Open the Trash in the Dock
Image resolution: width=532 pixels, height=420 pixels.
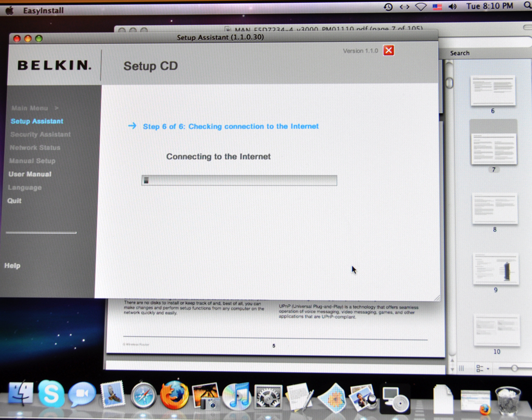click(507, 401)
